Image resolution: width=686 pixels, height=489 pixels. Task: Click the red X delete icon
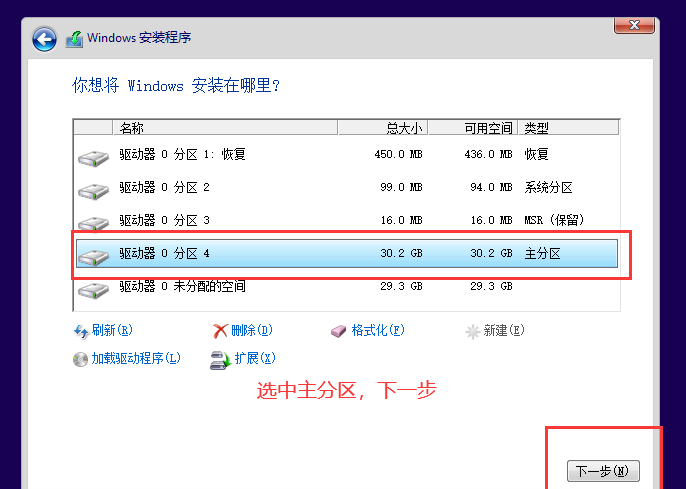220,331
